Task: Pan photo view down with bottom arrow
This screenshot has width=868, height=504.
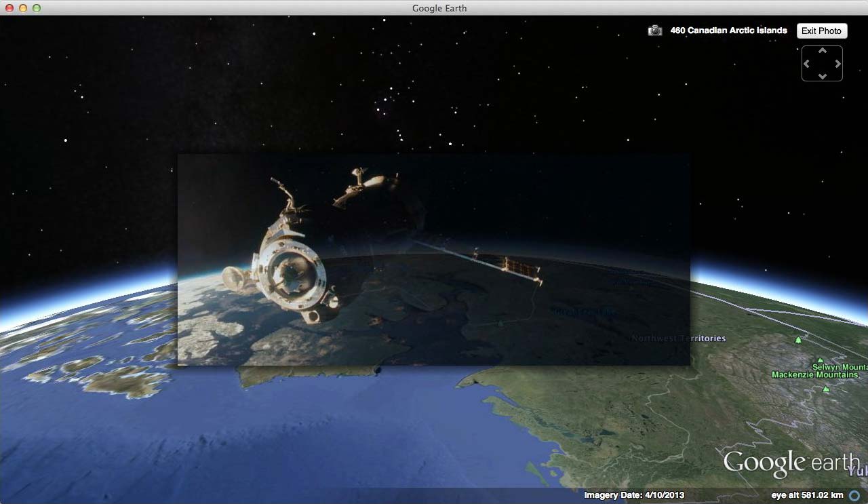Action: coord(822,76)
